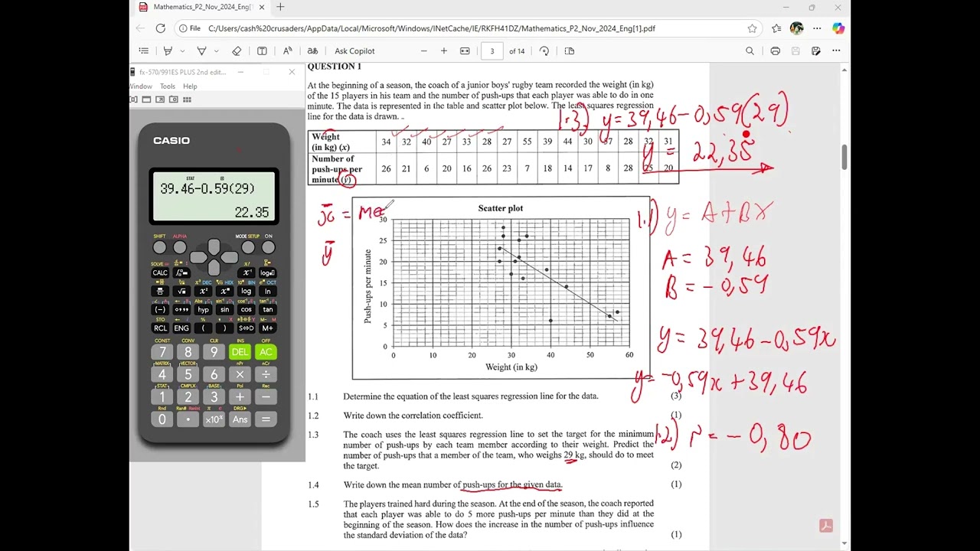Add this page to favorites with star
The height and width of the screenshot is (551, 980).
click(752, 28)
